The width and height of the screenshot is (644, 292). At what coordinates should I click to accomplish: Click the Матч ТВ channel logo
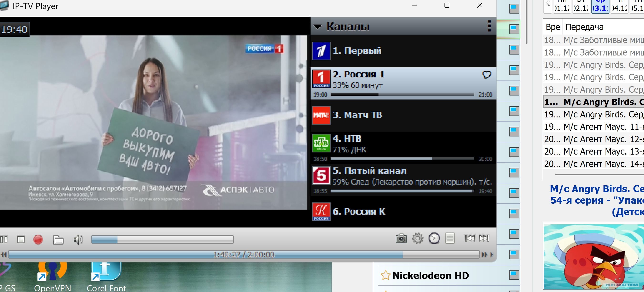pos(321,115)
